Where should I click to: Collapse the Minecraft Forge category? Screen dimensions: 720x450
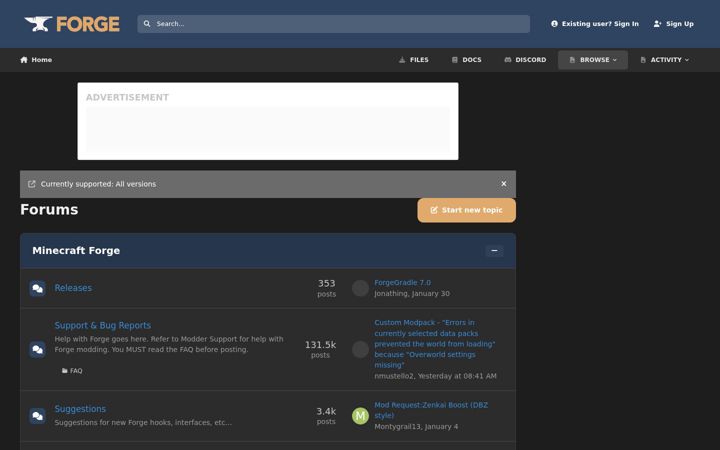click(494, 251)
